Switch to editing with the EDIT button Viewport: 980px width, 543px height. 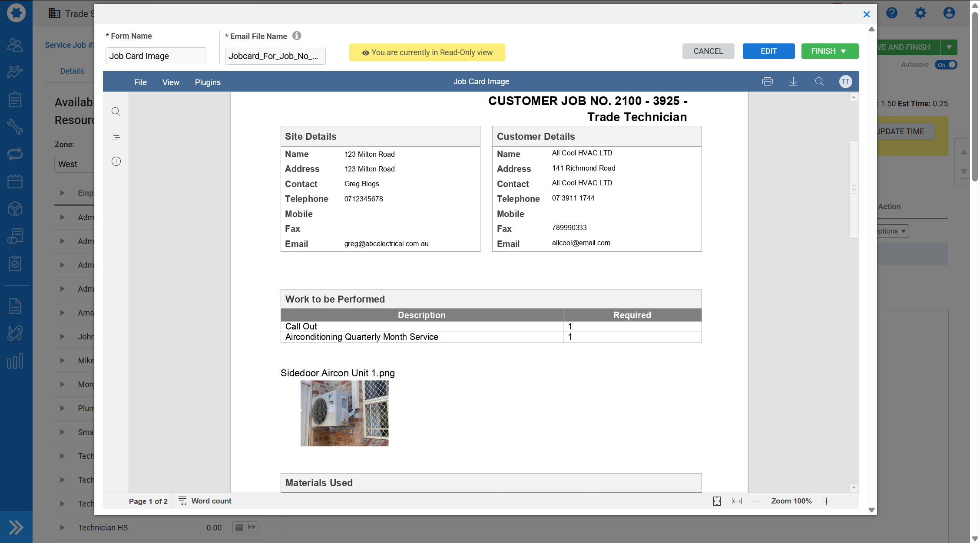[768, 51]
